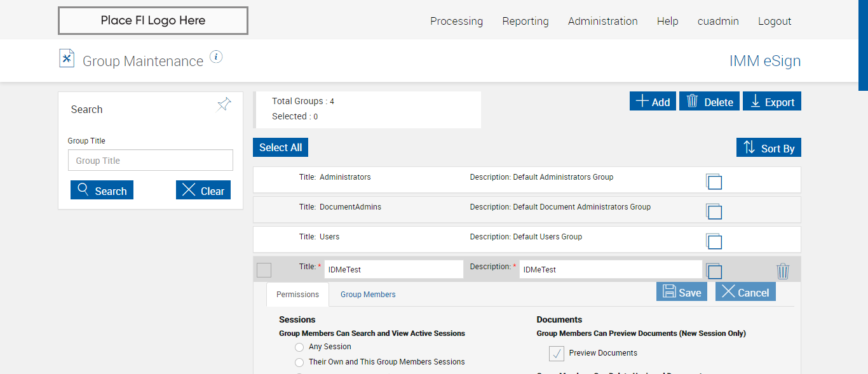The height and width of the screenshot is (374, 868).
Task: Switch to the Group Members tab
Action: 368,295
